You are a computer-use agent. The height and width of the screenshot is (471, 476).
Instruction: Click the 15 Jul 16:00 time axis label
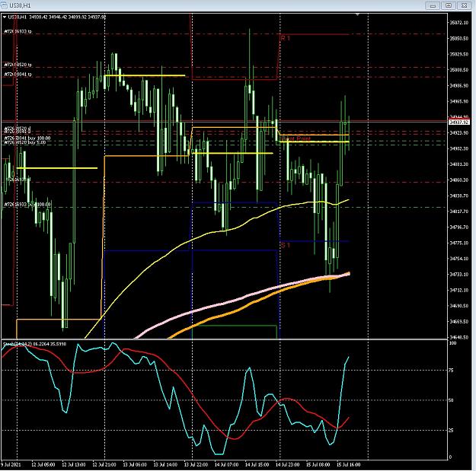tap(349, 464)
